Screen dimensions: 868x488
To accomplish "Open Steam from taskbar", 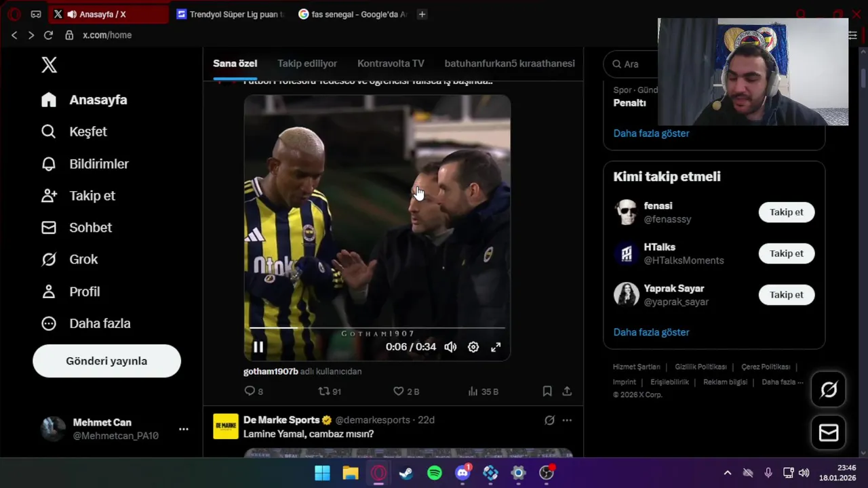I will (x=406, y=473).
